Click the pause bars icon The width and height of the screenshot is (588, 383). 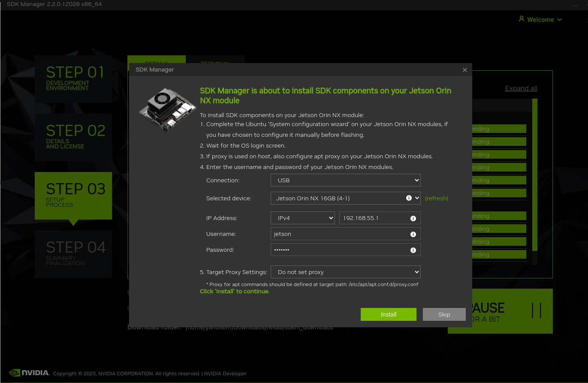(x=537, y=311)
